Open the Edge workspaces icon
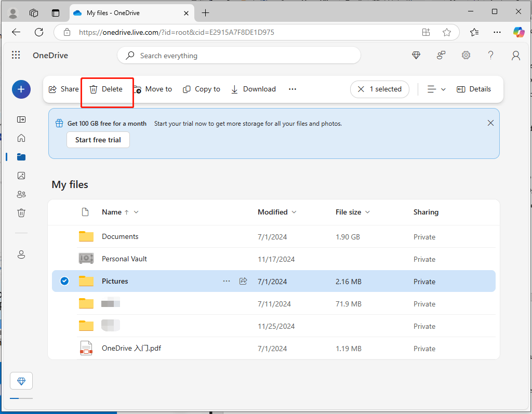 [x=34, y=13]
